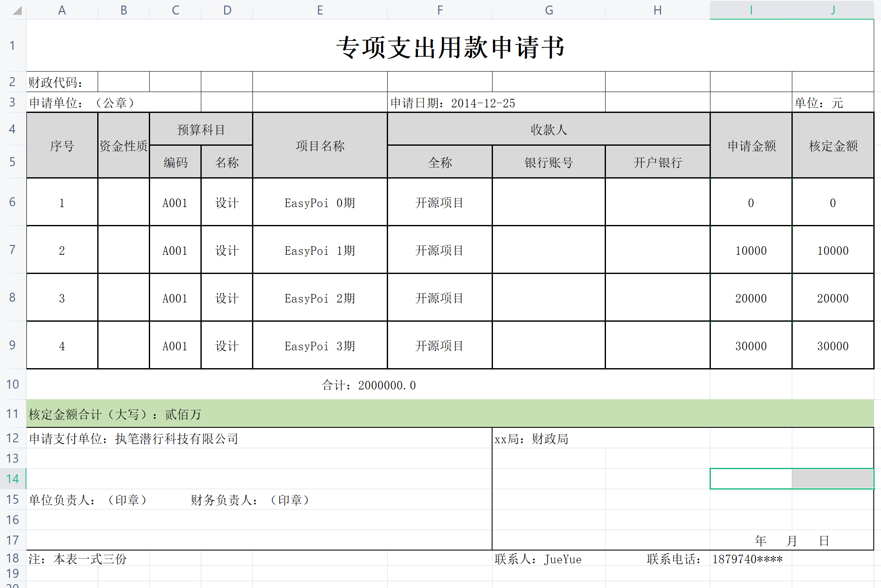
Task: Select the EasyPoi 0期 project cell
Action: tap(320, 203)
